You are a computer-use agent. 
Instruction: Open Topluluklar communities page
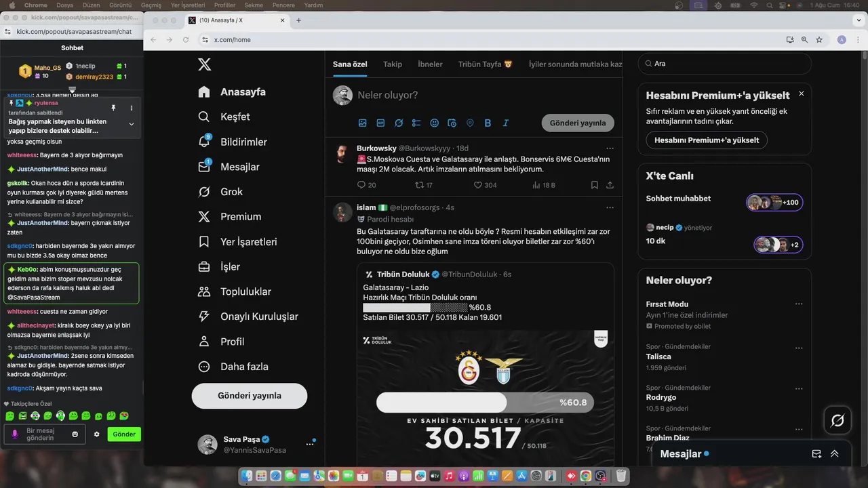tap(235, 291)
